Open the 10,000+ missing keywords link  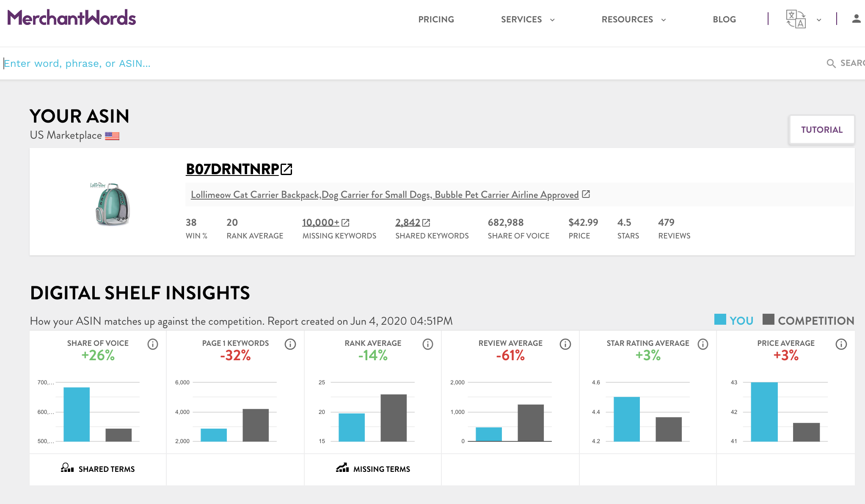click(x=321, y=222)
